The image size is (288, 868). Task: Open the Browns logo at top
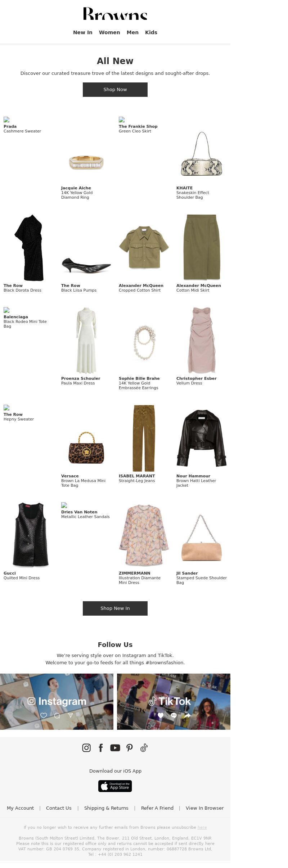(115, 13)
